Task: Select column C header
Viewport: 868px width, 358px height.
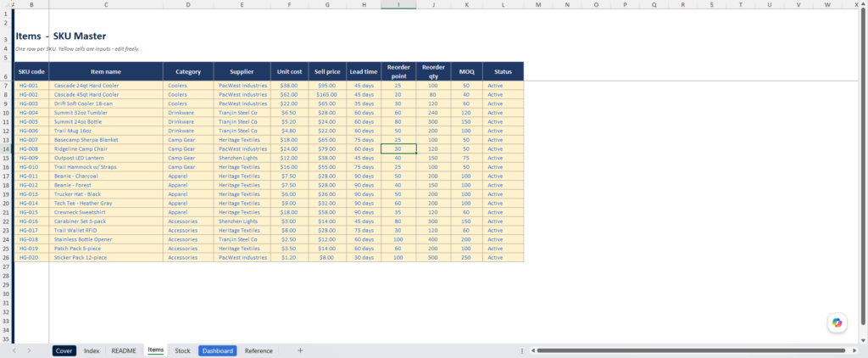Action: coord(106,4)
